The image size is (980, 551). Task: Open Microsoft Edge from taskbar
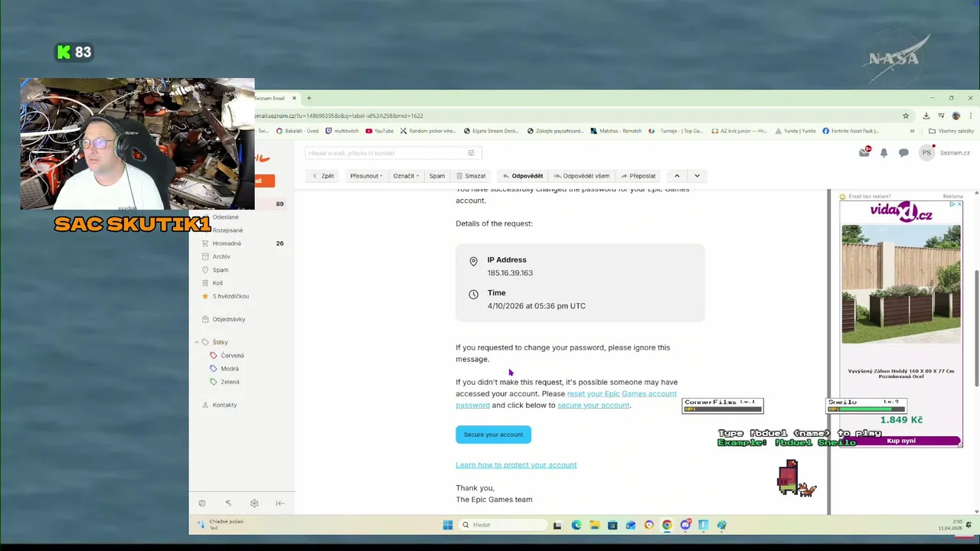click(x=576, y=525)
